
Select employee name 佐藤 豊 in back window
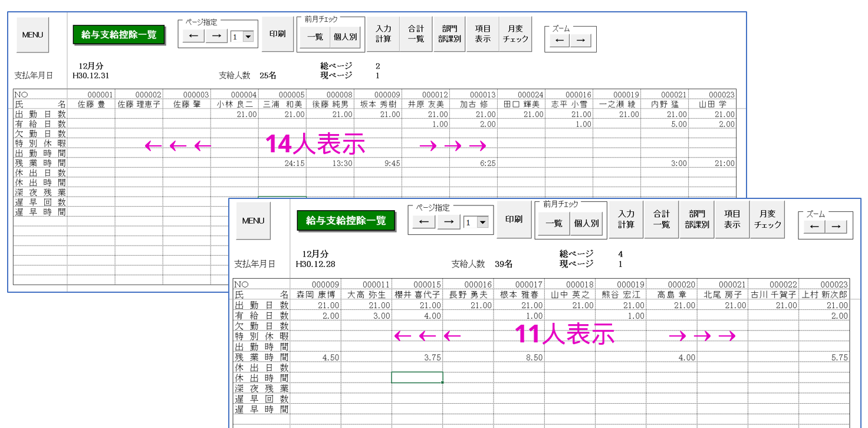coord(91,104)
